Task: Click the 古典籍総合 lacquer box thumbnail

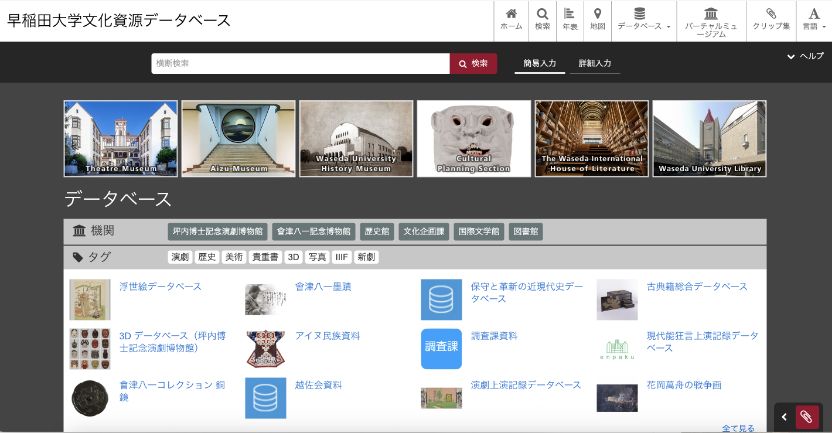Action: click(x=617, y=300)
